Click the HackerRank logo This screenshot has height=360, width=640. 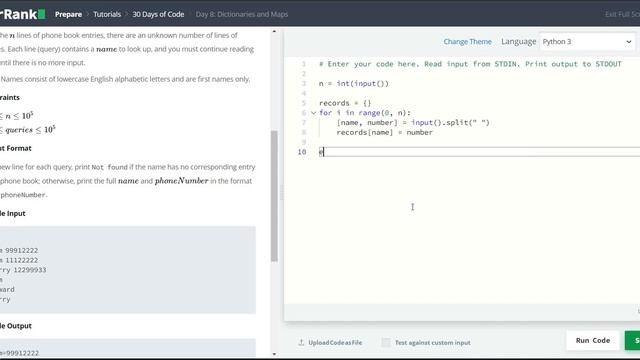(22, 14)
